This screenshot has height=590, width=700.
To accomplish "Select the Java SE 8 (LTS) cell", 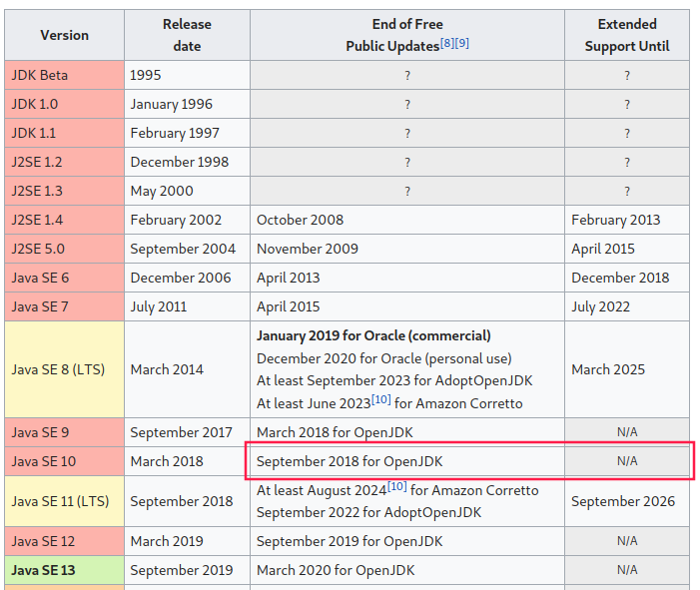I will pyautogui.click(x=64, y=369).
